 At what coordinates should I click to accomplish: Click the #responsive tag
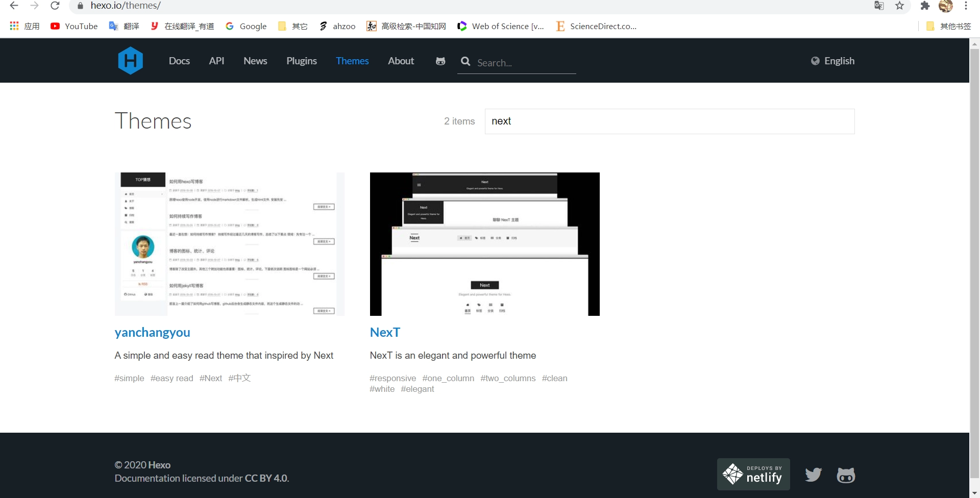[x=393, y=378]
